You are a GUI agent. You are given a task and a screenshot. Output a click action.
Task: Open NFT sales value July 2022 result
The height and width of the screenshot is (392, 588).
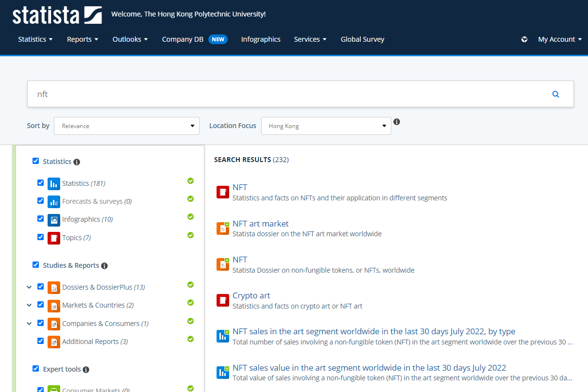click(370, 368)
